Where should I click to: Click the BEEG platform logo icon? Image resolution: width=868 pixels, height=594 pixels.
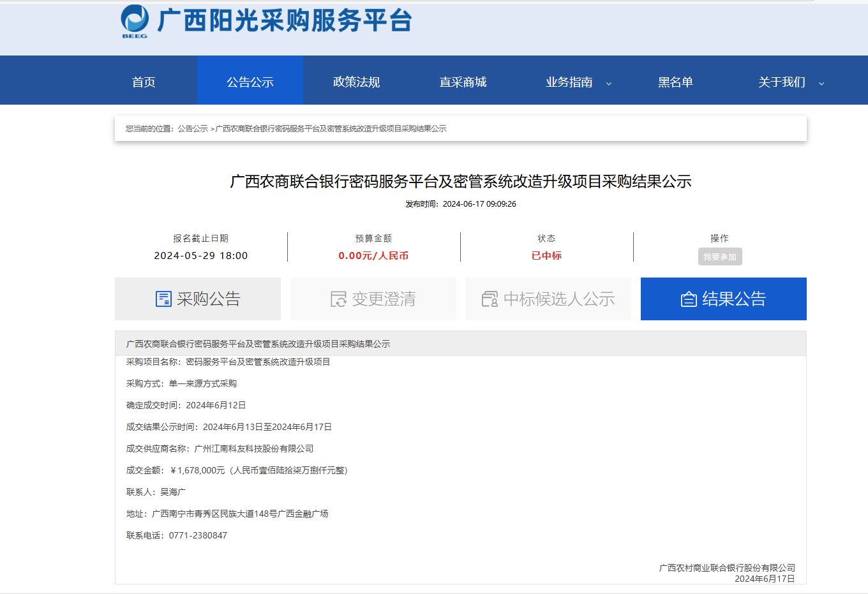click(135, 21)
